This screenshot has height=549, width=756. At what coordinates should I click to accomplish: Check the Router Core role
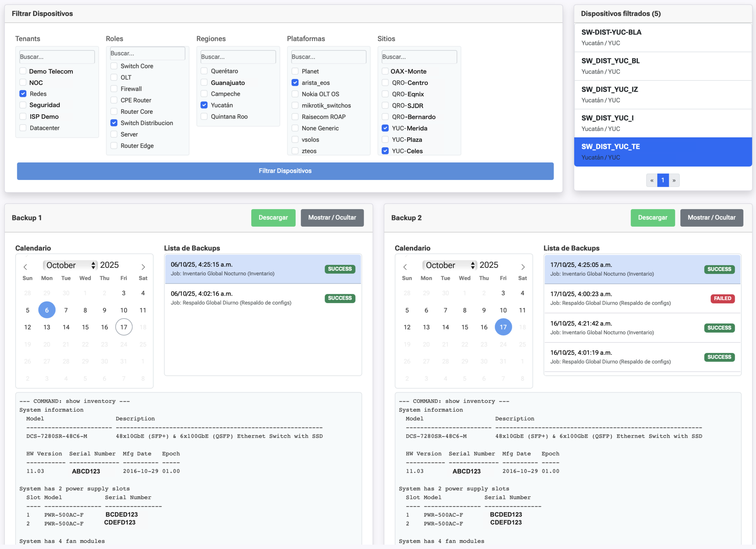(114, 111)
